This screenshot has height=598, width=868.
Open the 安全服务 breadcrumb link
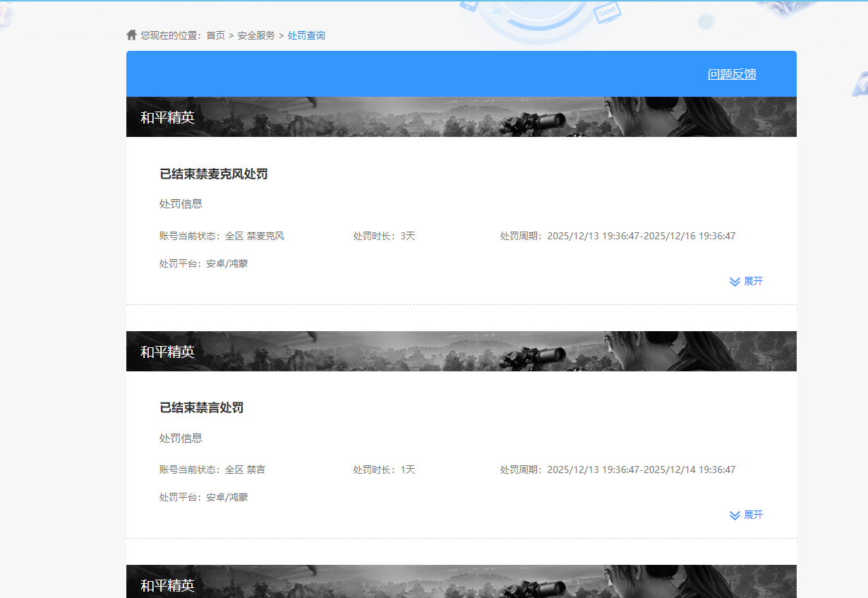coord(257,35)
